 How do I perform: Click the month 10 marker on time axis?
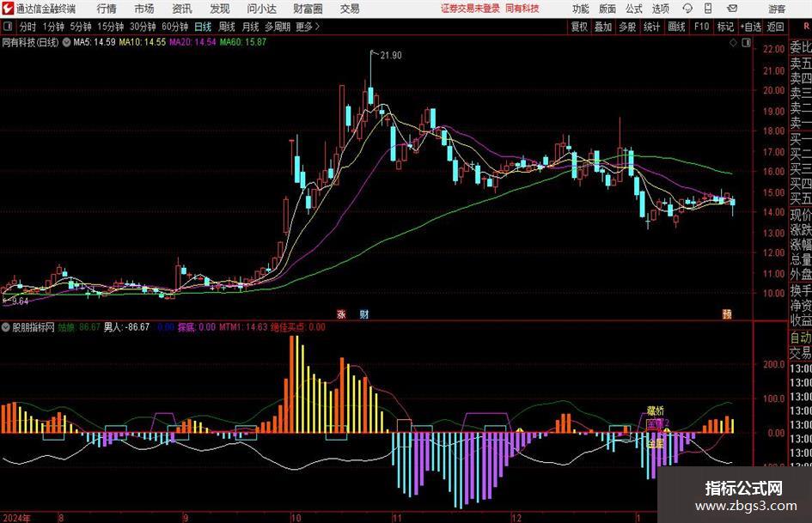point(296,517)
